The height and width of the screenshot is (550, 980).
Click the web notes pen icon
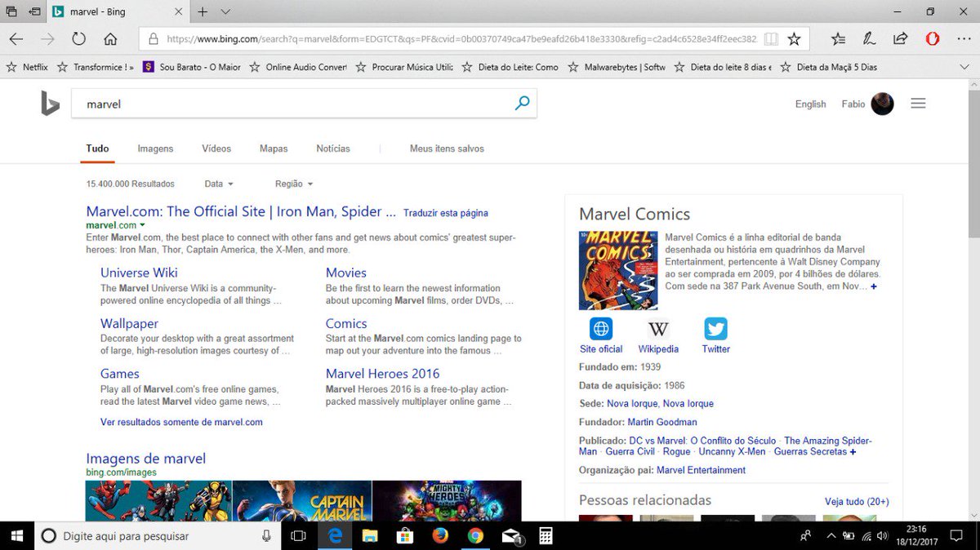tap(870, 38)
